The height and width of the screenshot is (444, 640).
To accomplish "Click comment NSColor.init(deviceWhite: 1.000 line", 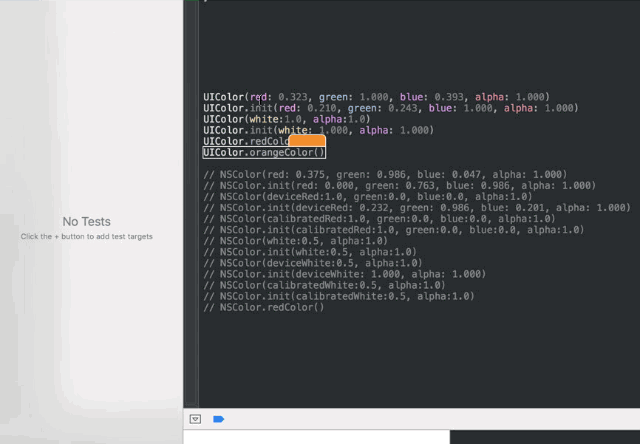I will pos(344,274).
